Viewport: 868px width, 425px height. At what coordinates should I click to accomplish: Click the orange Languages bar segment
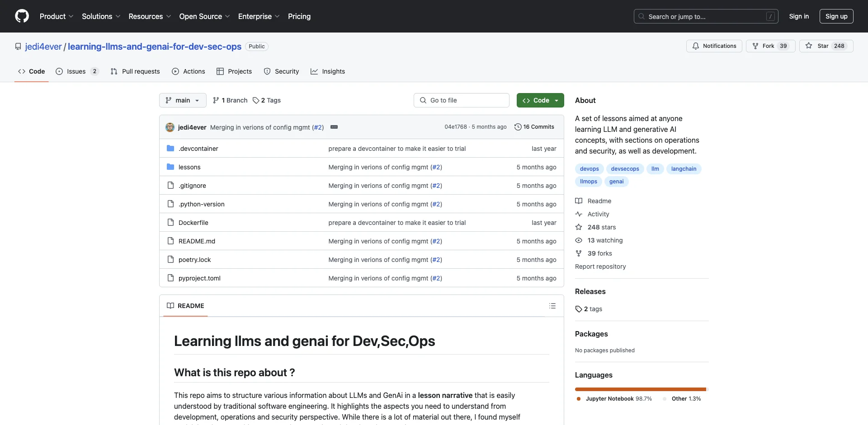click(640, 389)
